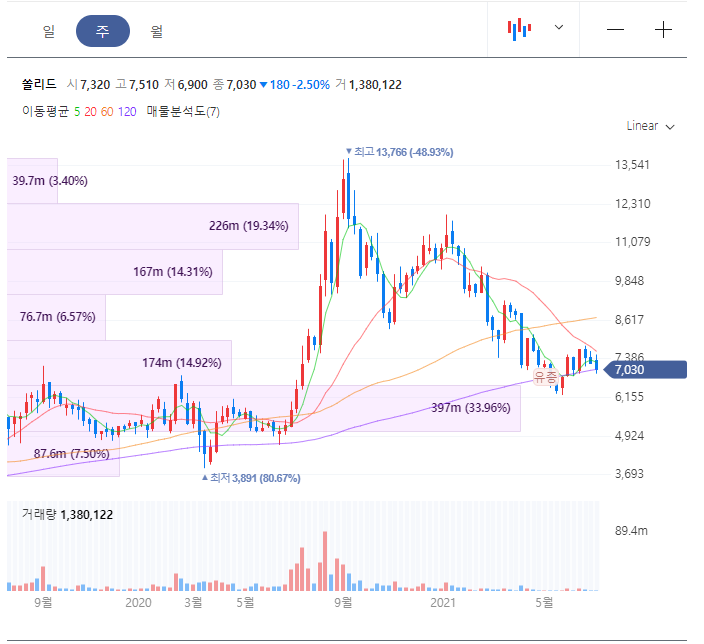Click the 12,310 price axis label
This screenshot has height=644, width=704.
click(x=632, y=204)
